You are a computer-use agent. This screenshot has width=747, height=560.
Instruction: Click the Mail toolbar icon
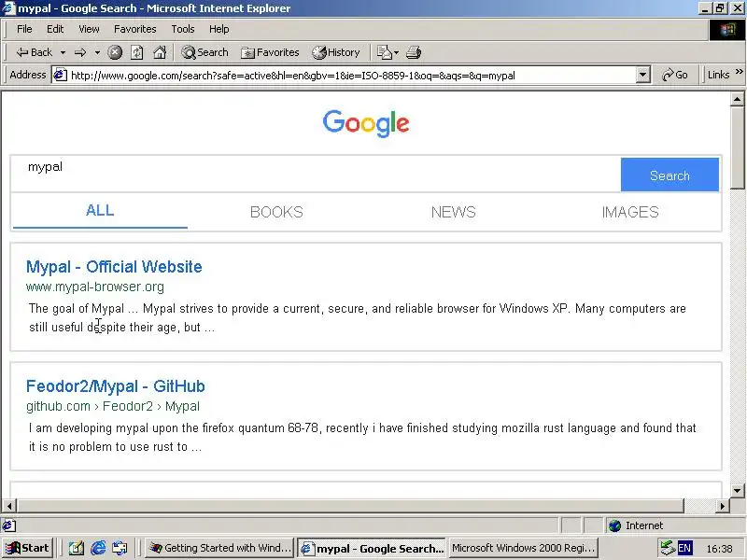coord(384,52)
